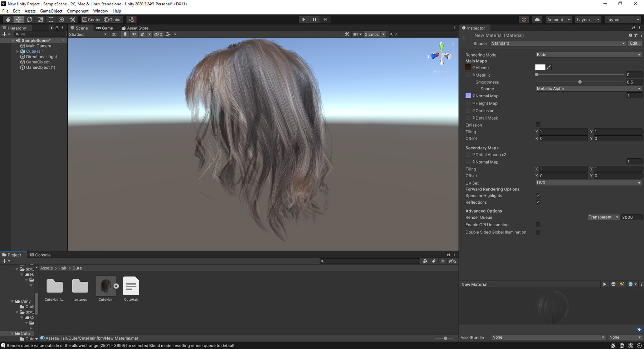Image resolution: width=644 pixels, height=349 pixels.
Task: Open the Metallic Alpha source dropdown
Action: [589, 89]
